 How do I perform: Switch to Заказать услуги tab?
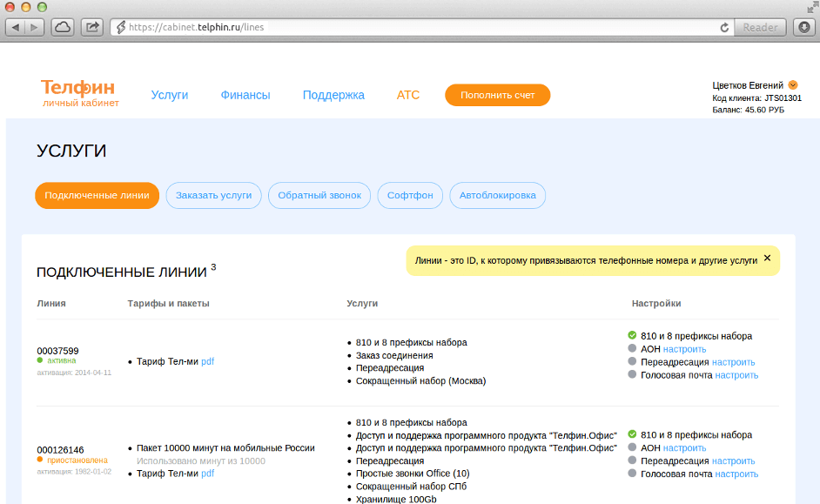213,196
